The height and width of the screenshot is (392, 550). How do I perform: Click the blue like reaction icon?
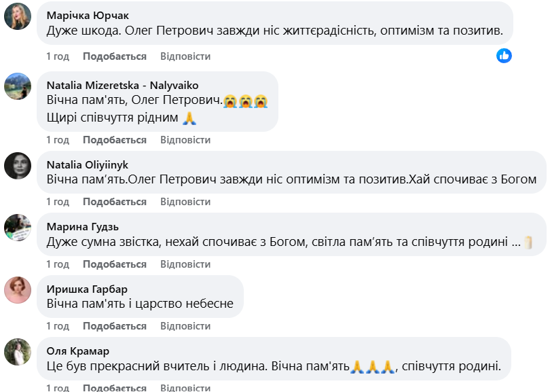coord(504,56)
